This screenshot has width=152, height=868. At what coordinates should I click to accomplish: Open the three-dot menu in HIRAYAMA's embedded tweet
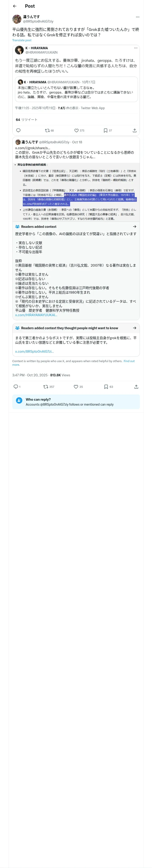coord(136,48)
